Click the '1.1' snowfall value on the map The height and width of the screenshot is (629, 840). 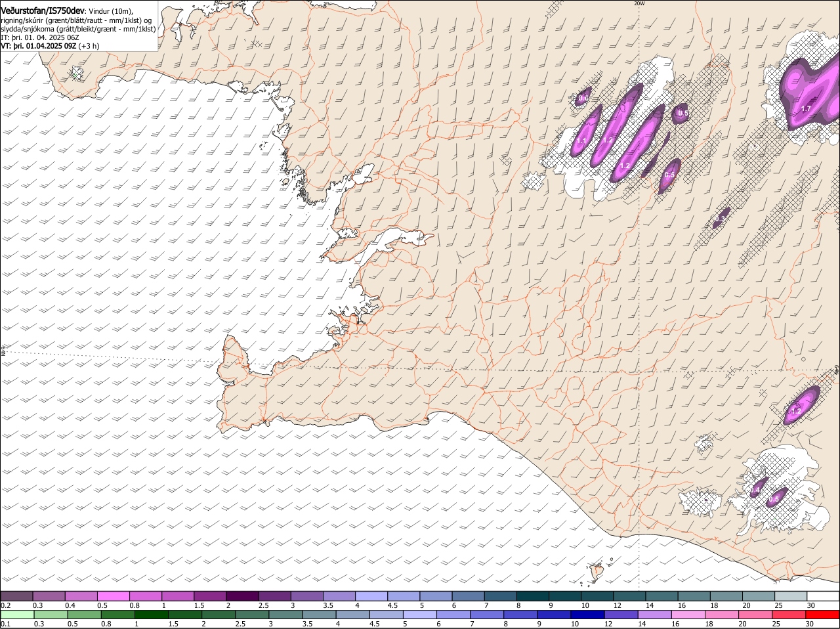click(581, 141)
